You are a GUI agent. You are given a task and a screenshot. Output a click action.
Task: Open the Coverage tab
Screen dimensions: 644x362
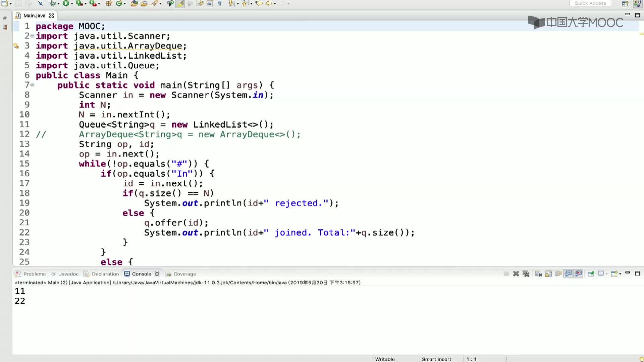click(x=181, y=274)
